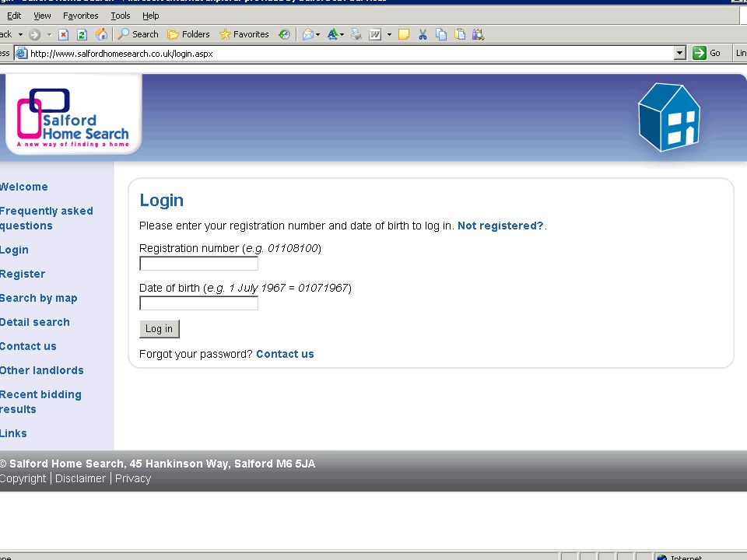Open the Tools menu

pos(121,16)
